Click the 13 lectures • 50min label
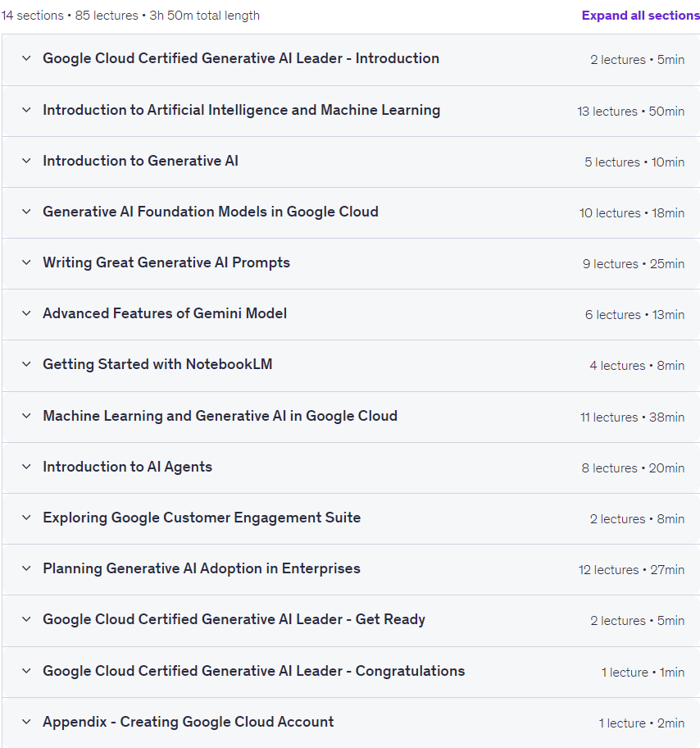Image resolution: width=700 pixels, height=748 pixels. tap(630, 112)
